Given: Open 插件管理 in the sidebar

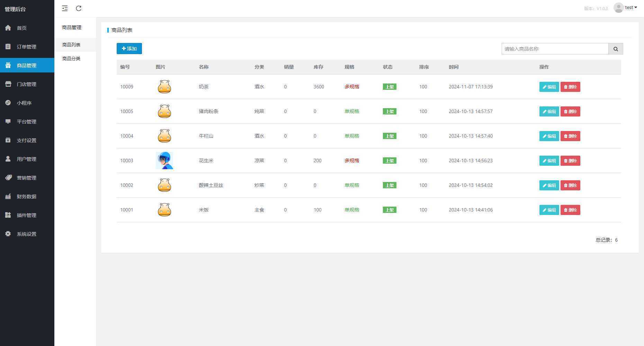Looking at the screenshot, I should point(27,215).
